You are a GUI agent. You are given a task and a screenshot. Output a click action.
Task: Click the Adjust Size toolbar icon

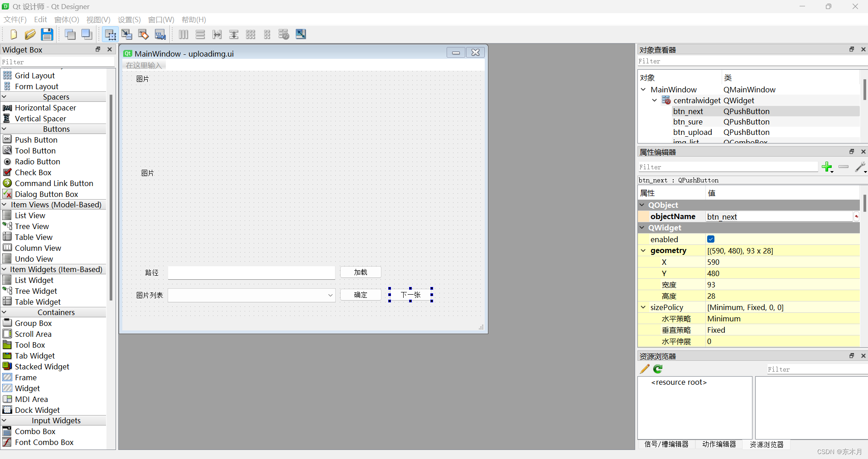point(301,34)
